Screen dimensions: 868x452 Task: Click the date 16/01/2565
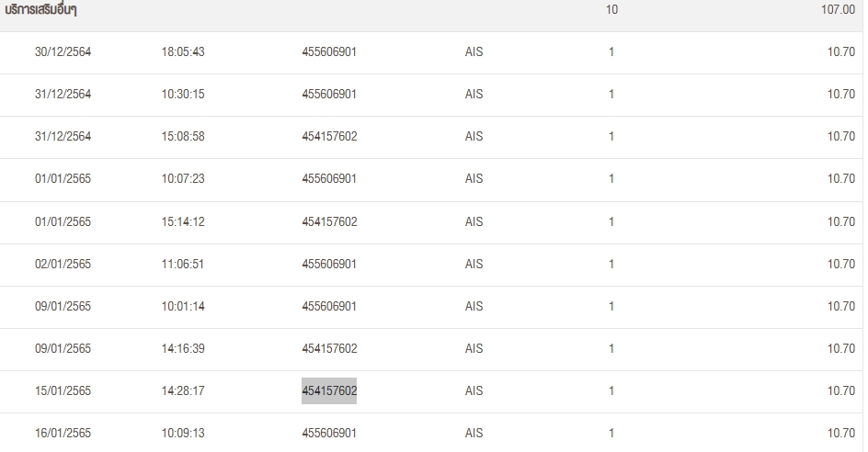click(63, 433)
